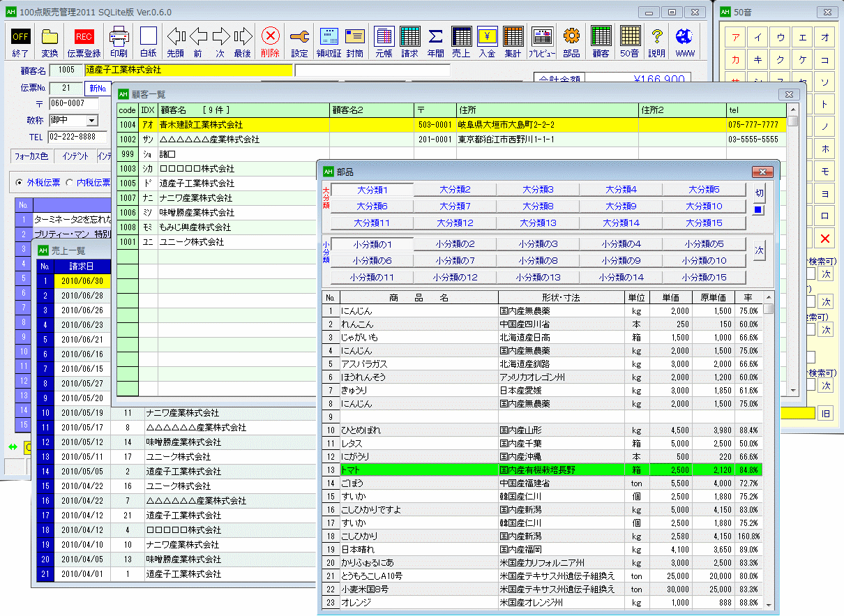Click the 説明 question mark icon
The width and height of the screenshot is (844, 616).
click(x=656, y=42)
